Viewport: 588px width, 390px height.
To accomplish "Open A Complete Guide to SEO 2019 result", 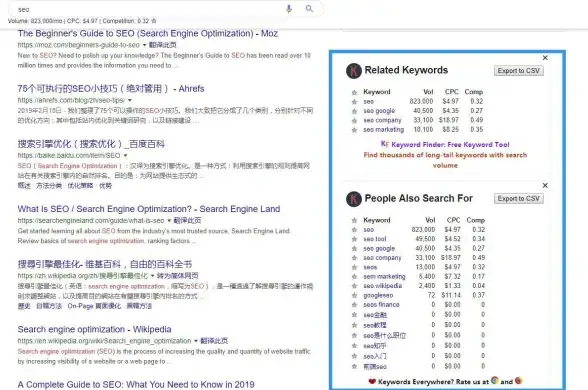I will point(136,385).
